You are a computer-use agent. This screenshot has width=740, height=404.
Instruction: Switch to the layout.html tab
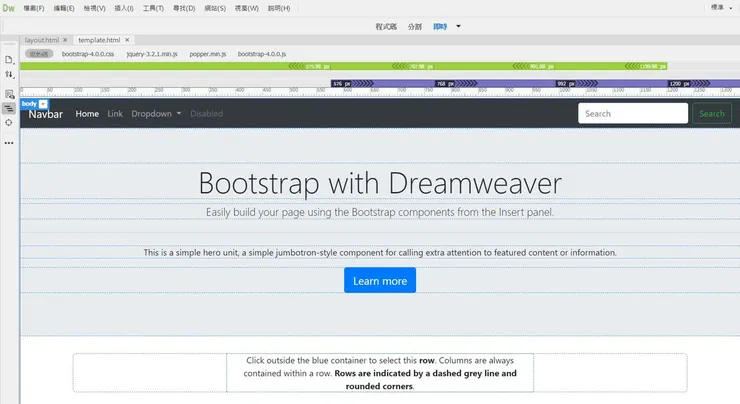tap(42, 40)
